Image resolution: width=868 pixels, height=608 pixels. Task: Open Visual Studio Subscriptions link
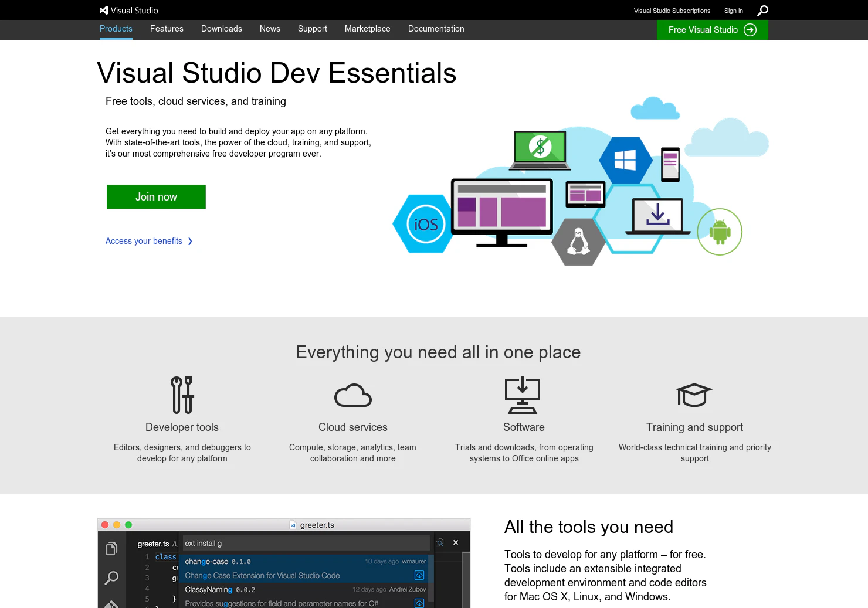click(672, 11)
